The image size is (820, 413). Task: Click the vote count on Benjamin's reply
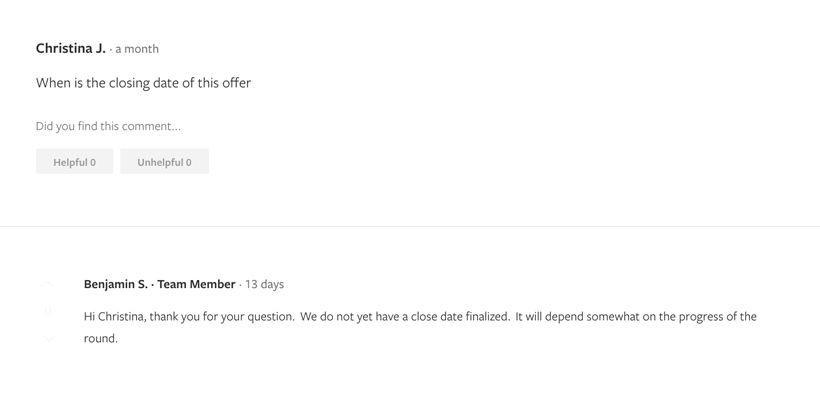coord(47,312)
